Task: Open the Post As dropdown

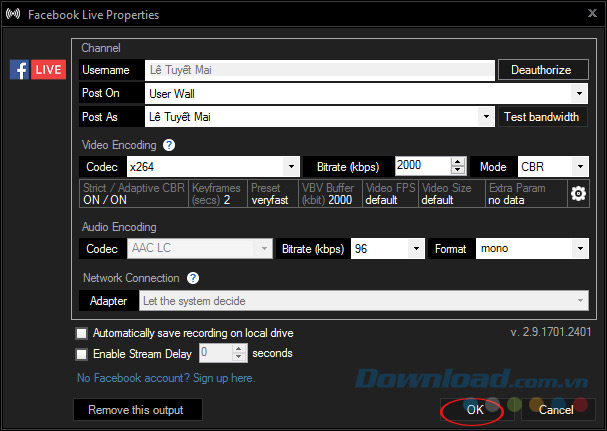Action: point(486,117)
